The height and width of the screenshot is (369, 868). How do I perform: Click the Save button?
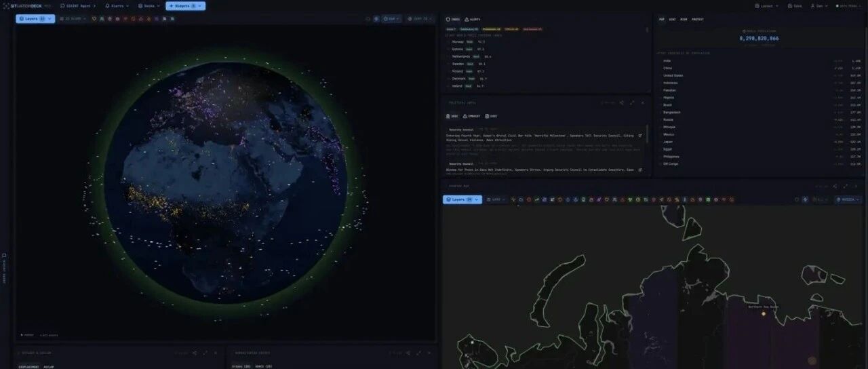point(794,5)
